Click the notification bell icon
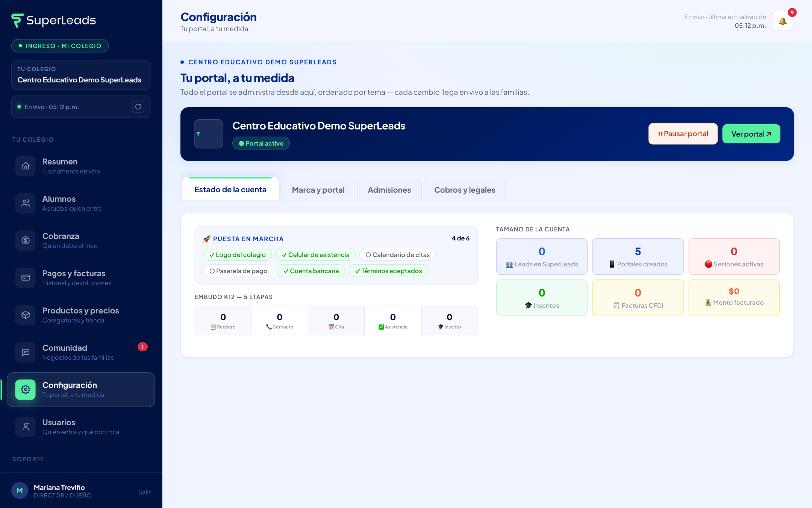812x508 pixels. click(783, 21)
